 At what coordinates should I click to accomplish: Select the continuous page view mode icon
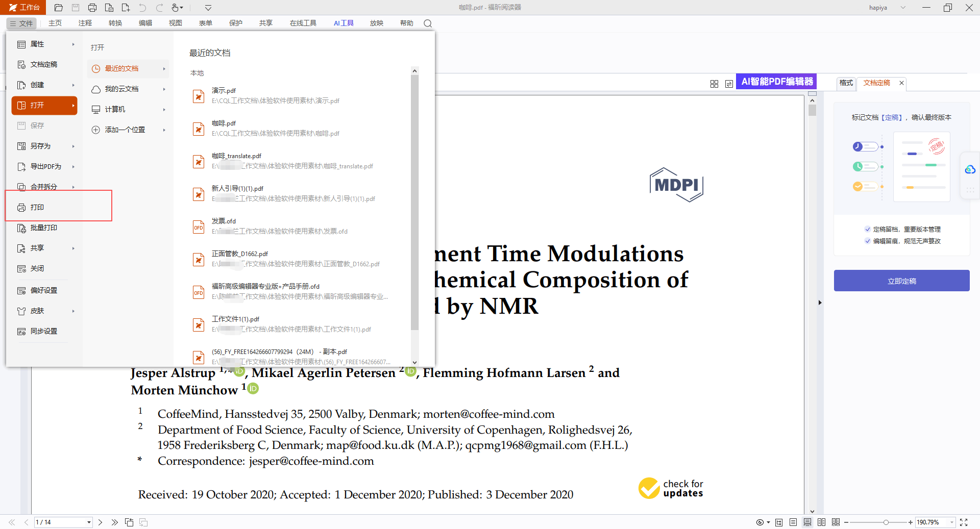[x=807, y=522]
